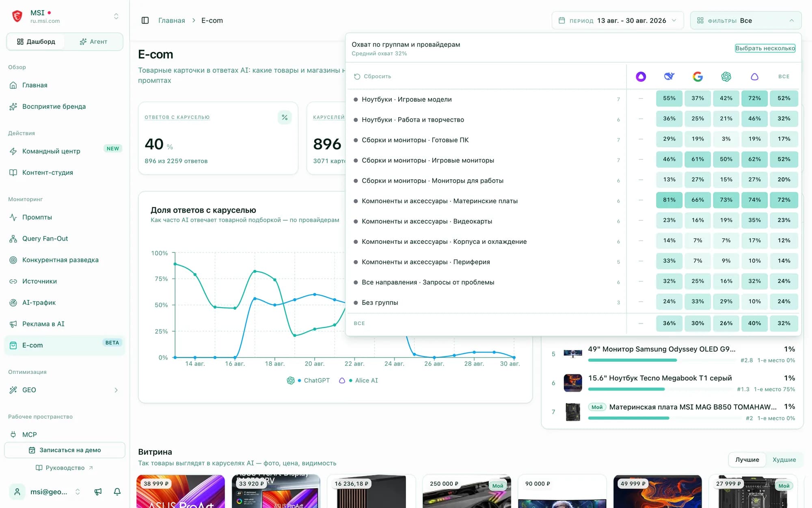Screen dimensions: 812x508
Task: Click the MSI MAG B850 motherboard thumbnail
Action: (573, 412)
